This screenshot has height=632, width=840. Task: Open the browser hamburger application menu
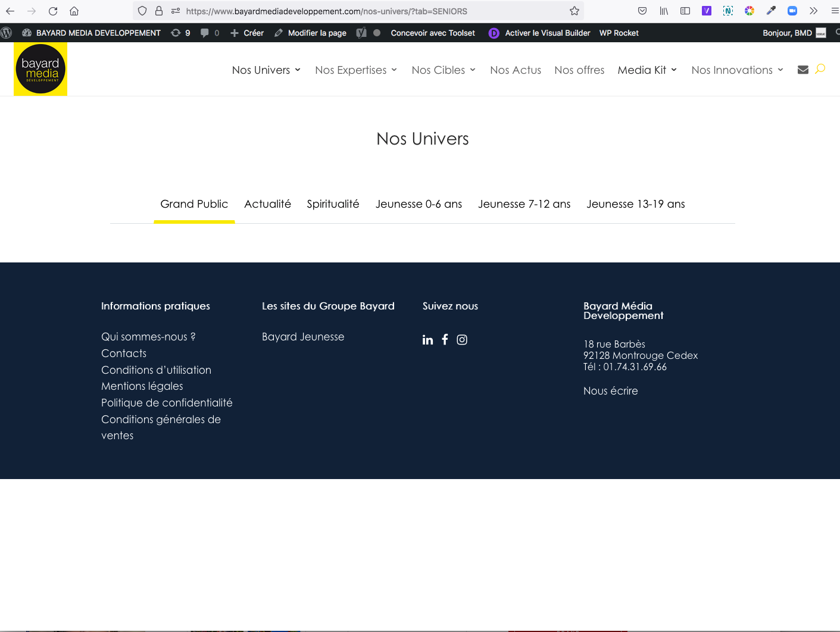click(835, 11)
